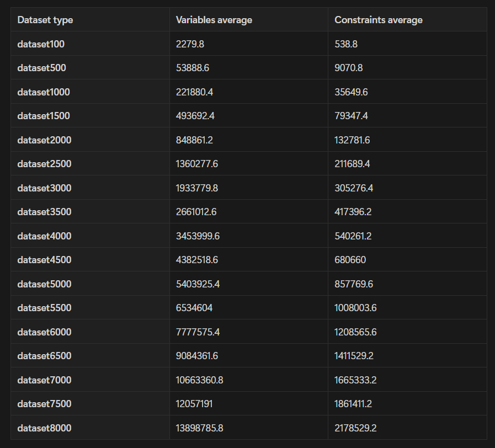Select variables value 10663360.8
This screenshot has height=448, width=495.
pyautogui.click(x=200, y=380)
